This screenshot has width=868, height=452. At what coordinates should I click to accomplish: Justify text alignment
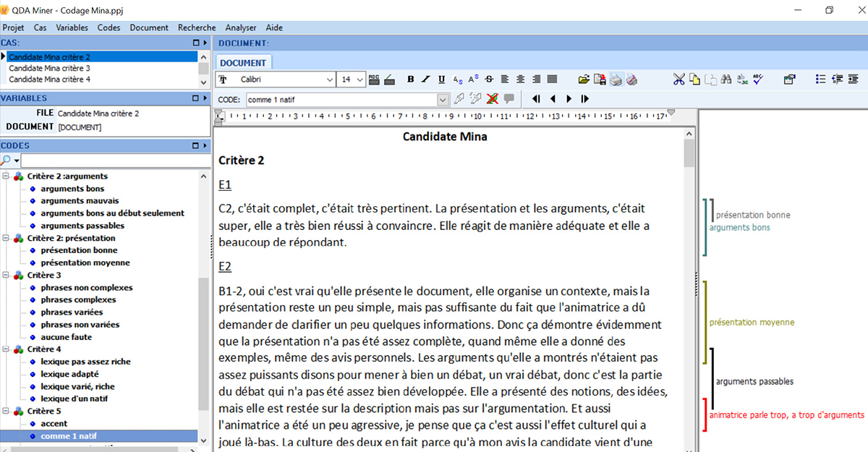coord(553,80)
